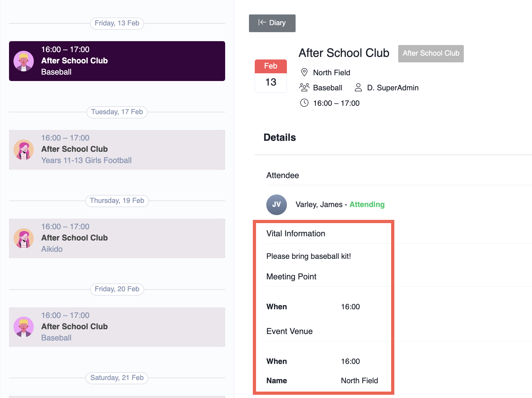Click the person icon beside D. SuperAdmin
Image resolution: width=532 pixels, height=398 pixels.
pyautogui.click(x=358, y=87)
